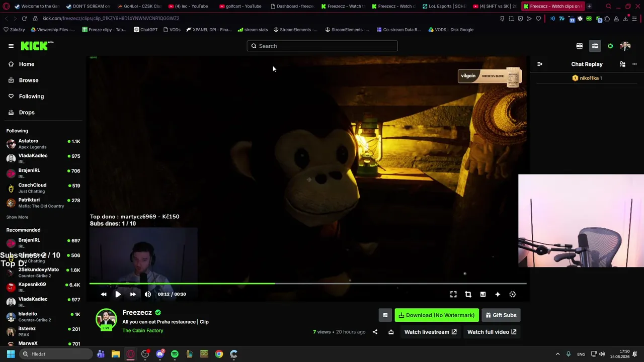Open the Freezecz channel name

point(137,313)
